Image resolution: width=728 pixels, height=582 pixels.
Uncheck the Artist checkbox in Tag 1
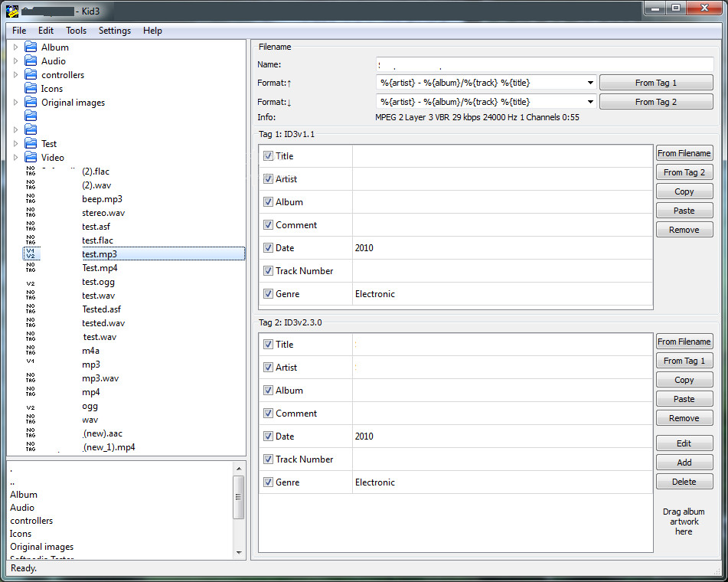[268, 179]
